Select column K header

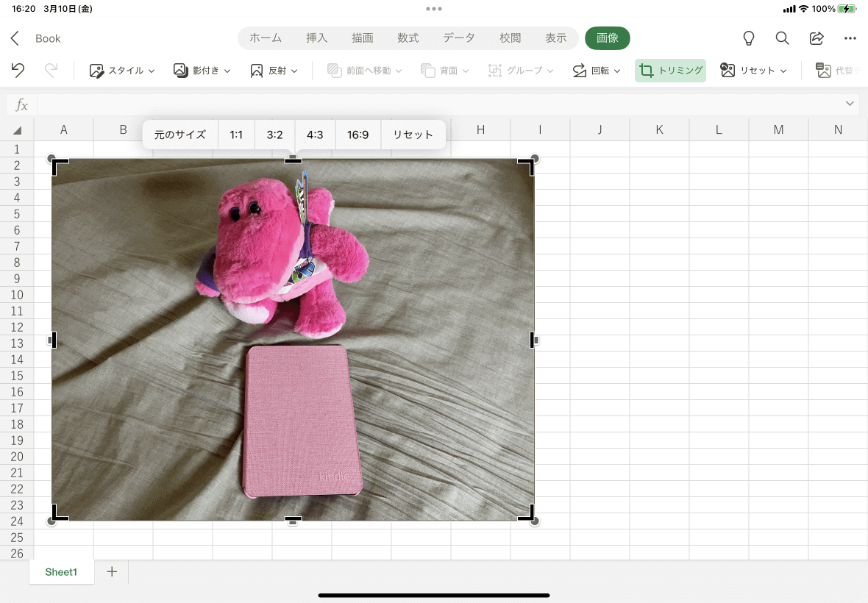pos(659,129)
